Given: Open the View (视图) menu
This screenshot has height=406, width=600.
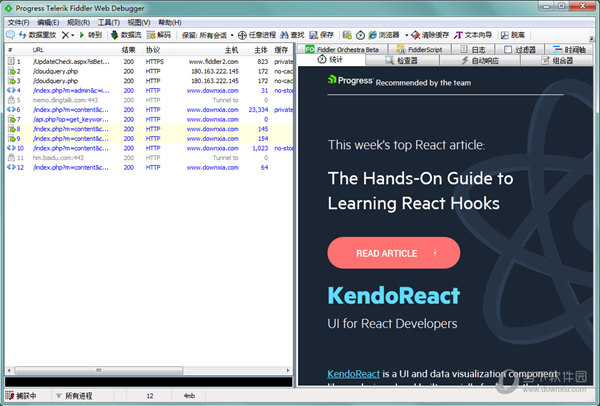Looking at the screenshot, I should [x=139, y=22].
